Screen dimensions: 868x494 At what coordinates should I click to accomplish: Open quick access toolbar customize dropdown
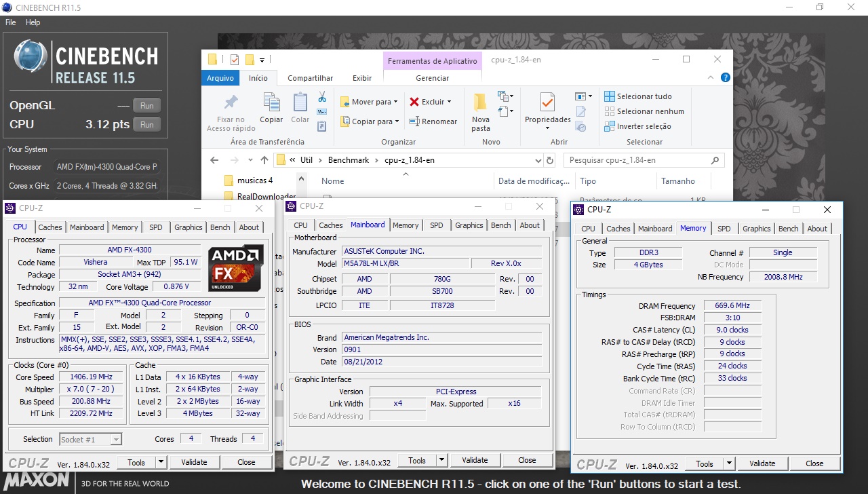262,60
